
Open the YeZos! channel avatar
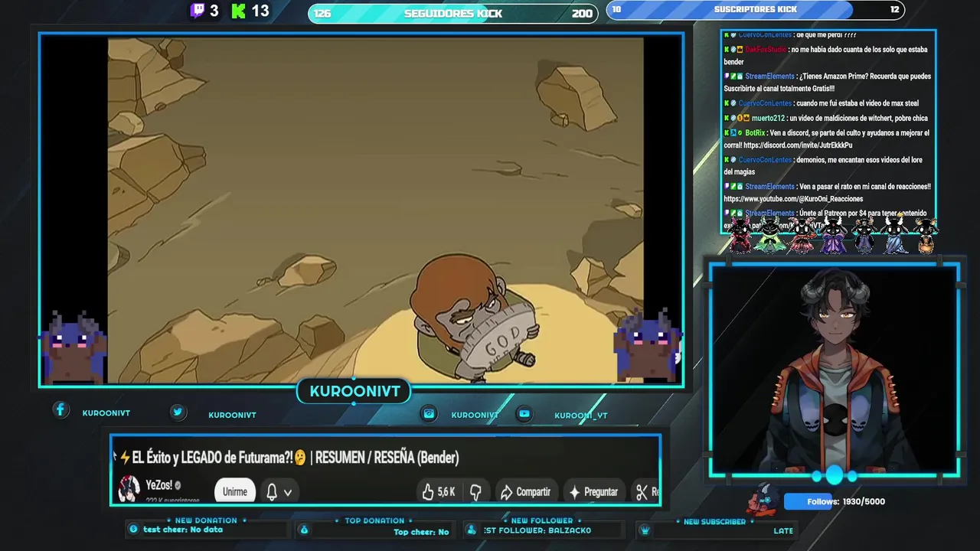pyautogui.click(x=129, y=487)
